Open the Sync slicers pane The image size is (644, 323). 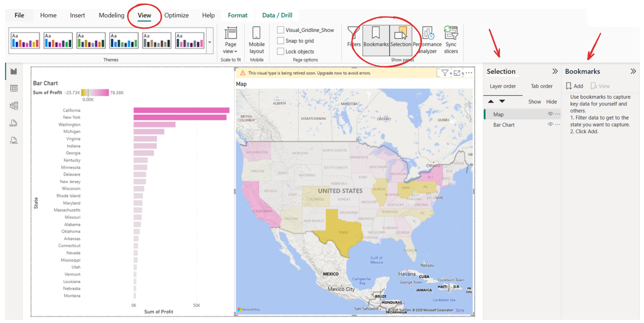click(451, 40)
